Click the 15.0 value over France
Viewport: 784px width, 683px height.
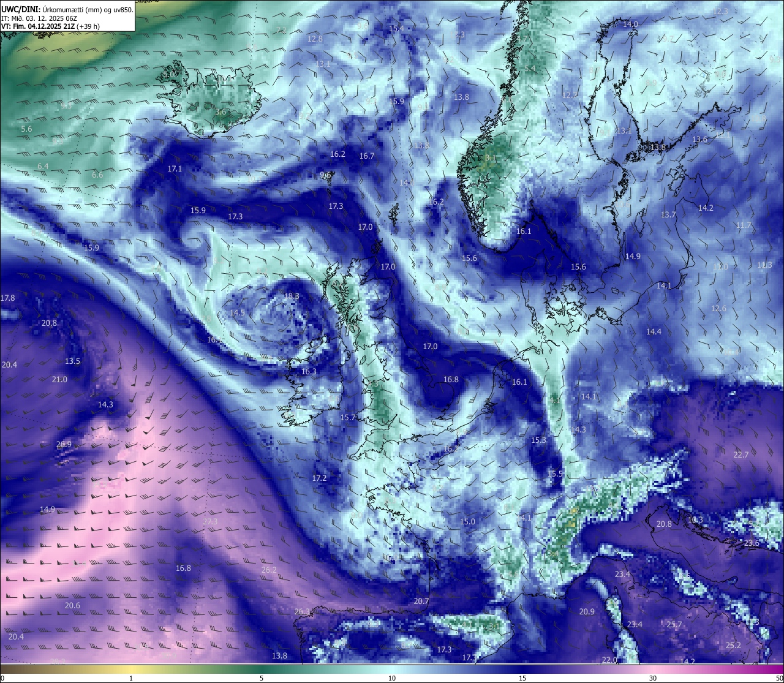click(467, 521)
